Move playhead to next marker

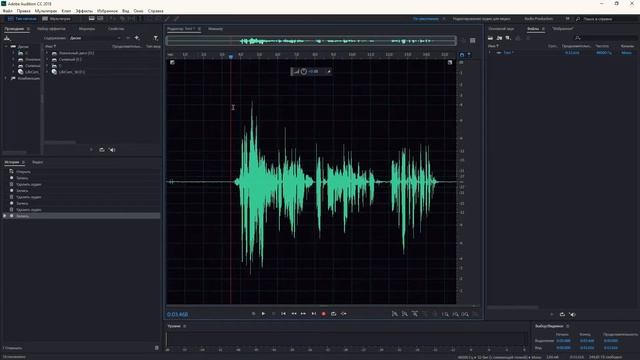pos(314,314)
